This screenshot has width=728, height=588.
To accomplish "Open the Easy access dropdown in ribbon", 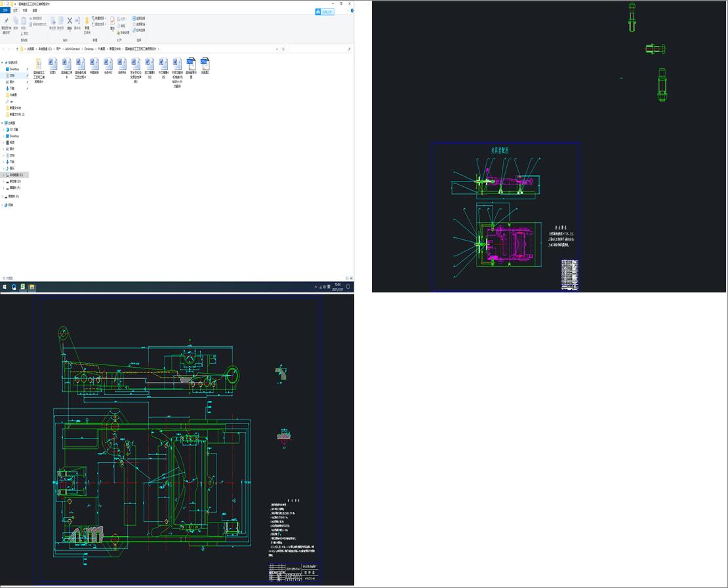I will 99,24.
